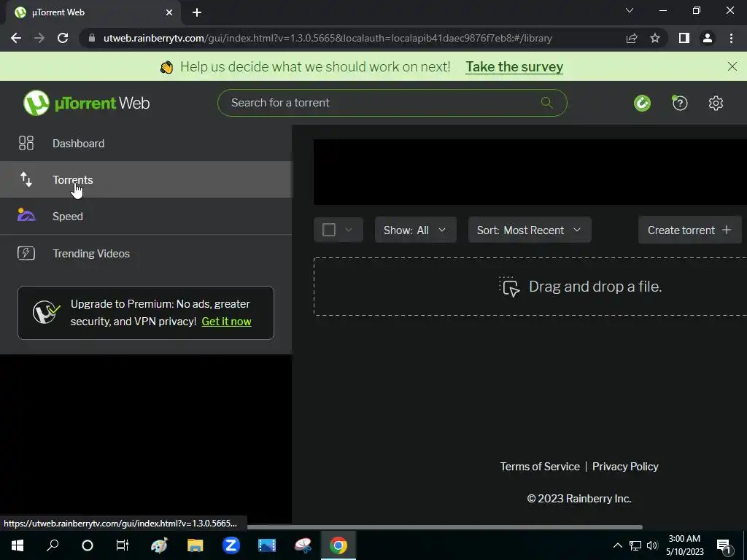
Task: Click the Trending Videos lightning icon
Action: click(x=26, y=253)
